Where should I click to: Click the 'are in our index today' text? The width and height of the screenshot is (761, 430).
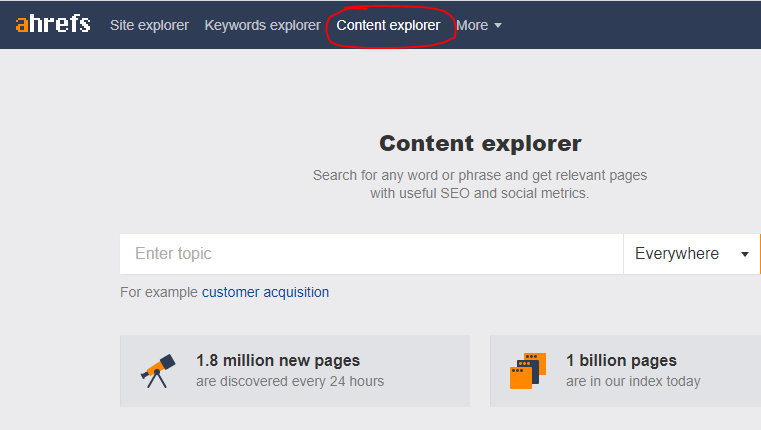[x=633, y=381]
